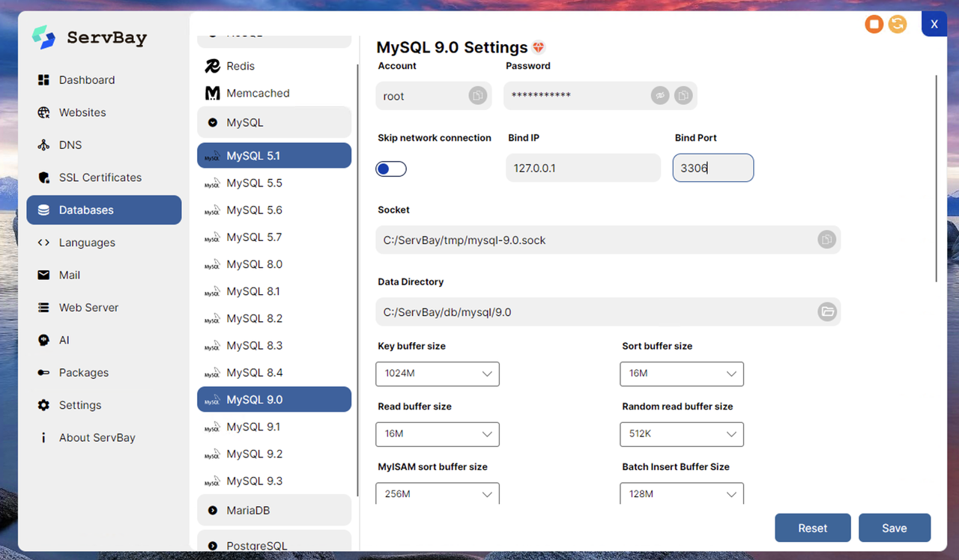Select MySQL 5.6 in the list

coord(274,210)
